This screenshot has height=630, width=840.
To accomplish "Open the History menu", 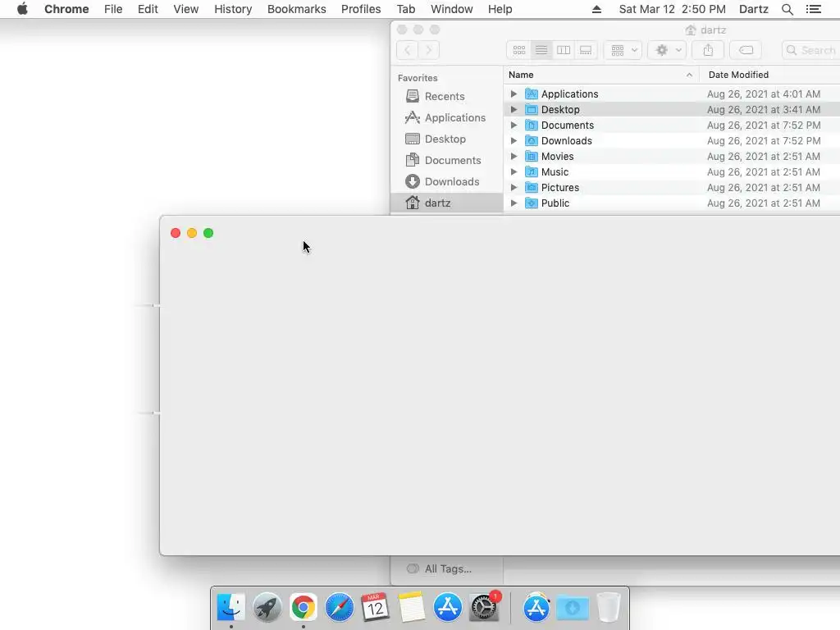I will point(233,9).
